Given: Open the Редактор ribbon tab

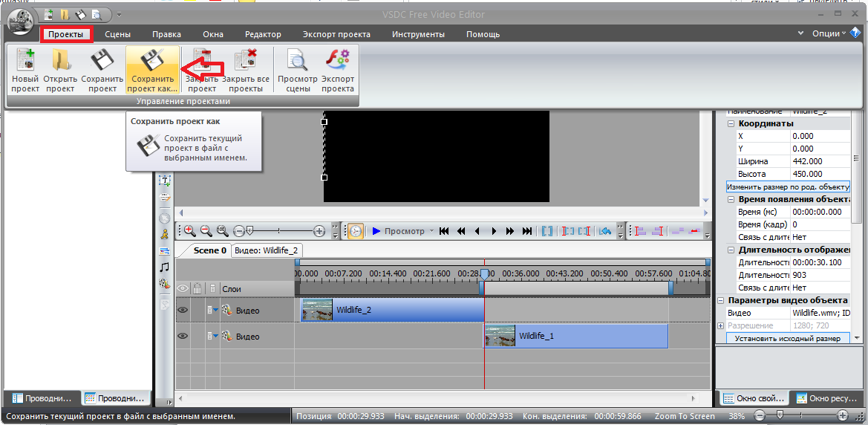Looking at the screenshot, I should (x=263, y=34).
